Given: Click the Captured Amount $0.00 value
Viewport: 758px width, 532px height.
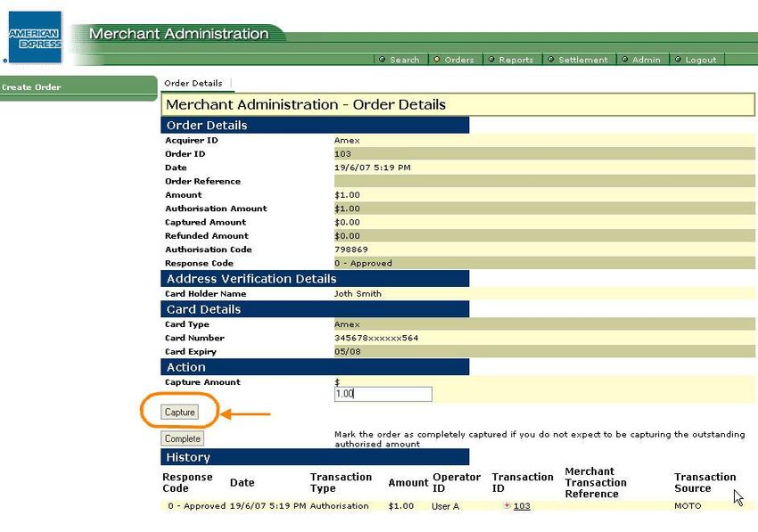Looking at the screenshot, I should (347, 222).
